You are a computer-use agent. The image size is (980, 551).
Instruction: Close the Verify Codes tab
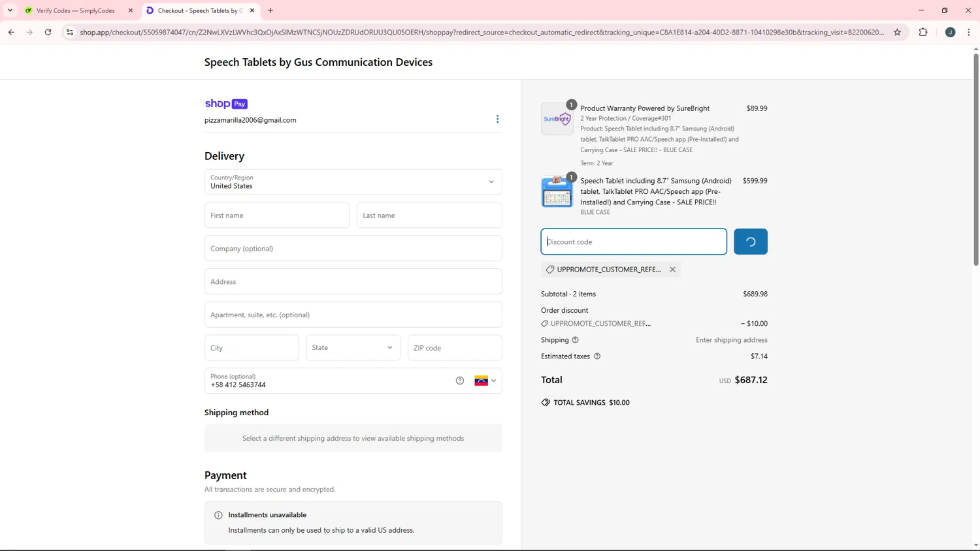pyautogui.click(x=131, y=10)
